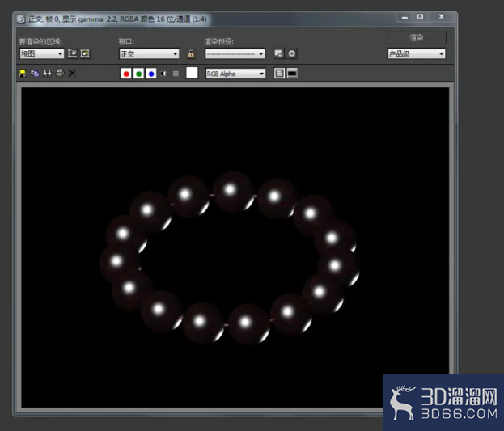Viewport: 504px width, 431px height.
Task: Click the print image icon
Action: coord(60,73)
